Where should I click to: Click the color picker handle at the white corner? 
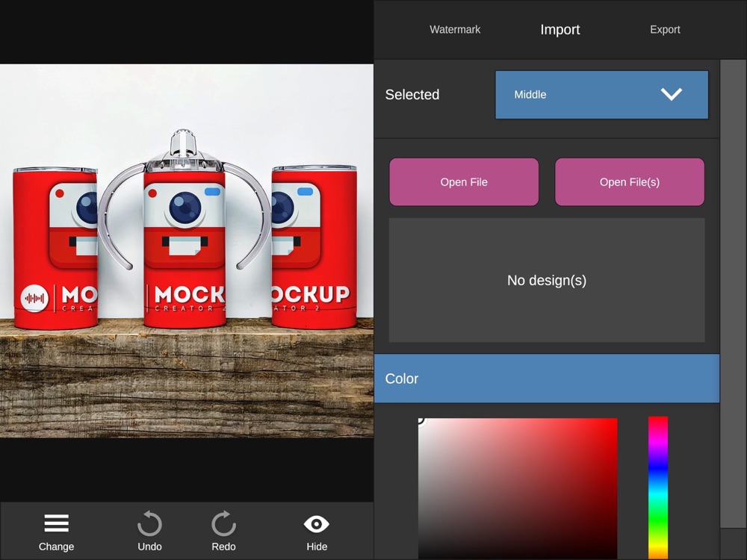click(420, 420)
